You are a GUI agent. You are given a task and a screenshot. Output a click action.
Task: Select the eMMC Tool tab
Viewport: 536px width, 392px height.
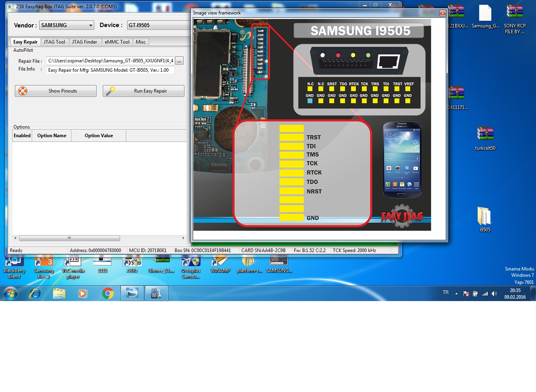click(x=117, y=42)
